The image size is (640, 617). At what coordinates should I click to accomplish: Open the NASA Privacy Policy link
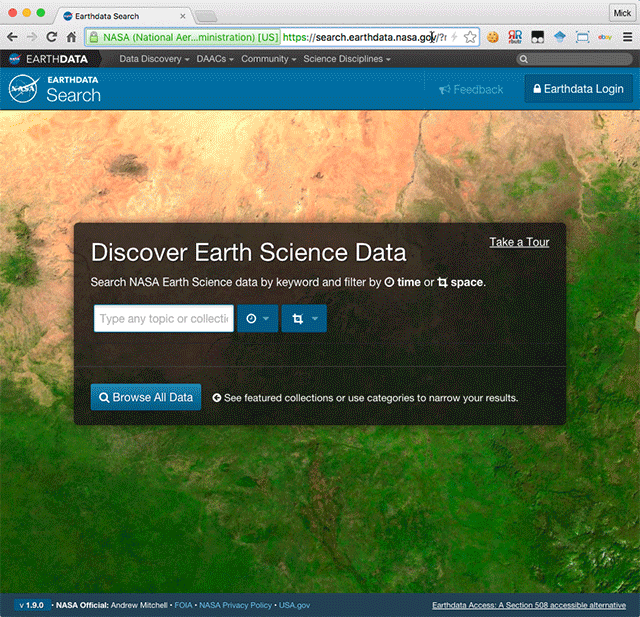coord(236,605)
